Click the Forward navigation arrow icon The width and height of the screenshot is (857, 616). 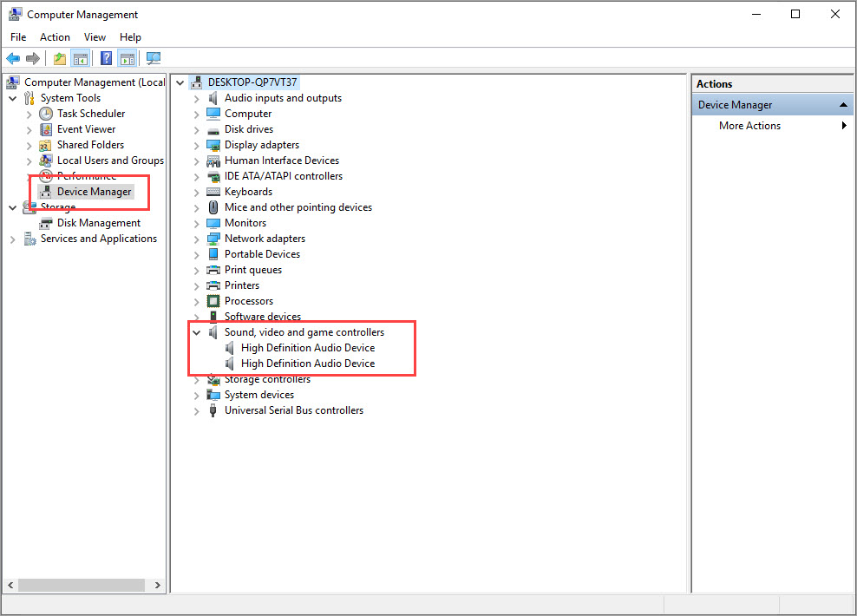click(x=33, y=58)
